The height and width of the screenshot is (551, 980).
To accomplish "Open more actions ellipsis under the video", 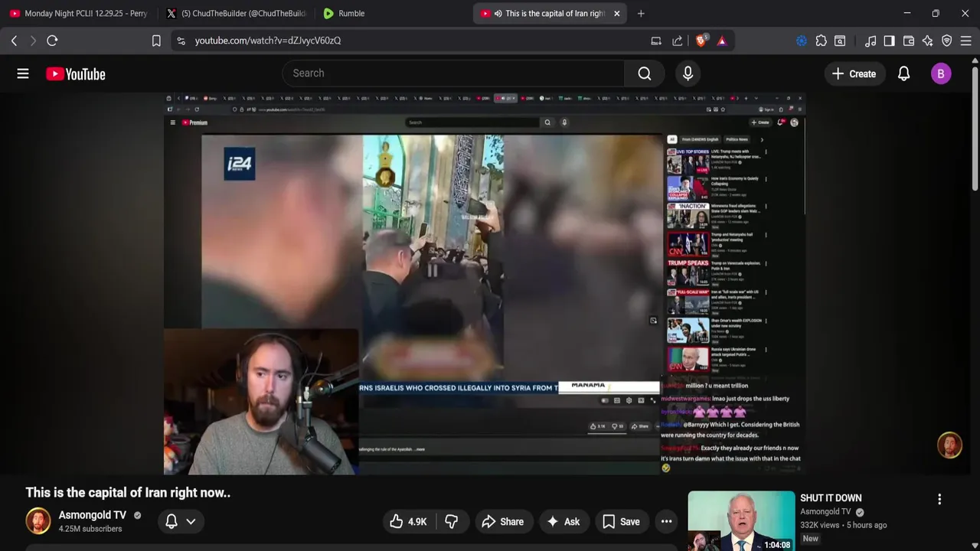I will (666, 522).
